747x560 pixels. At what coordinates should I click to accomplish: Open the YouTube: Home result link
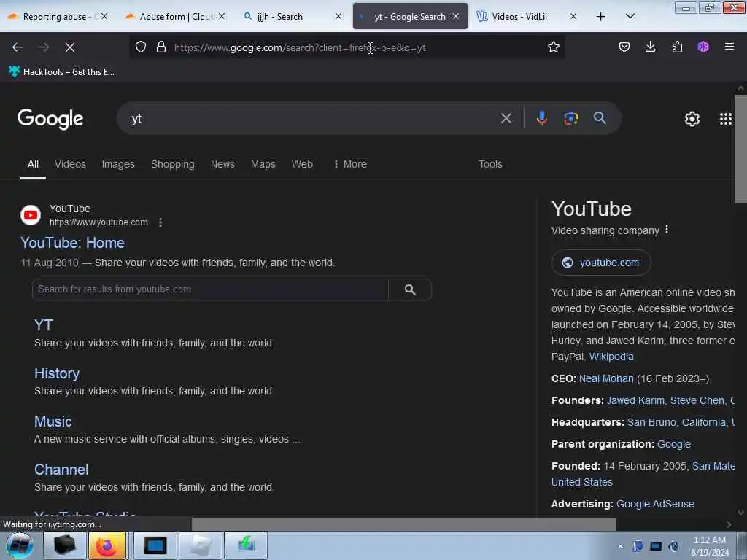72,243
